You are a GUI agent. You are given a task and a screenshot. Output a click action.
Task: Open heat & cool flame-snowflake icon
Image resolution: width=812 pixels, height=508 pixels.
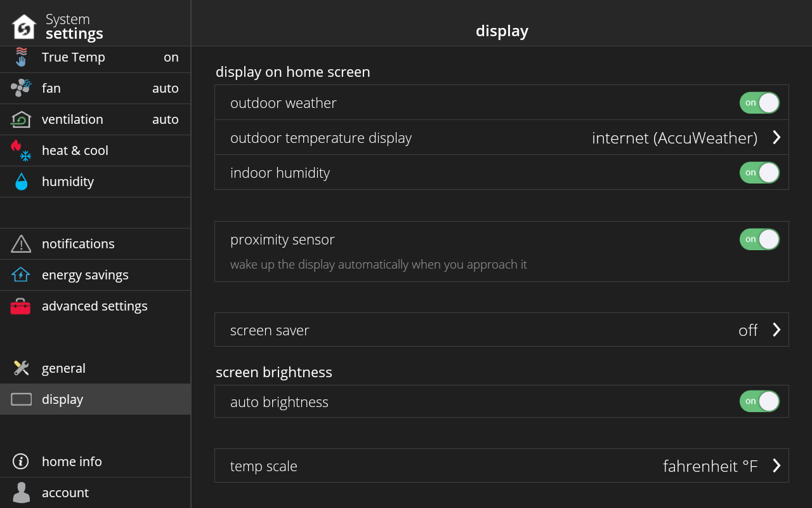(x=21, y=150)
